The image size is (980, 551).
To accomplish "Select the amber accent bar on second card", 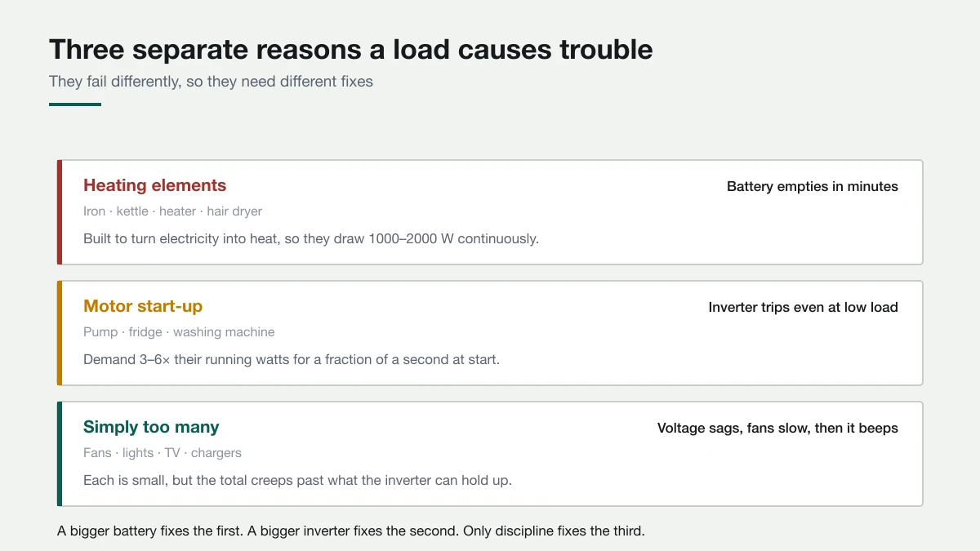I will [60, 333].
